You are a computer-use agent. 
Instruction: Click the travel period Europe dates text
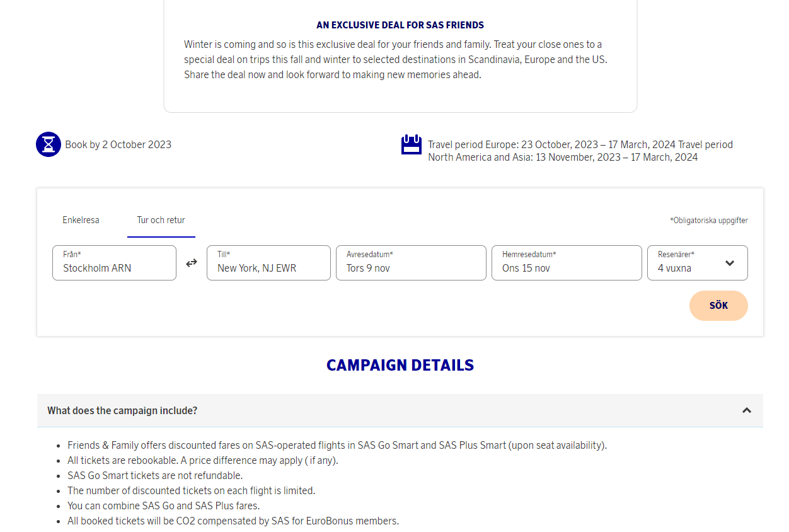click(x=551, y=144)
